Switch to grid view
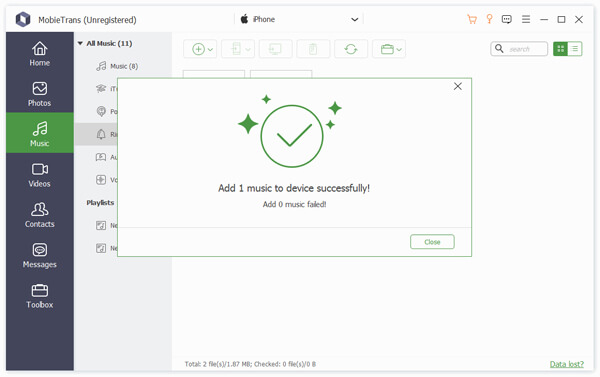 pos(561,49)
